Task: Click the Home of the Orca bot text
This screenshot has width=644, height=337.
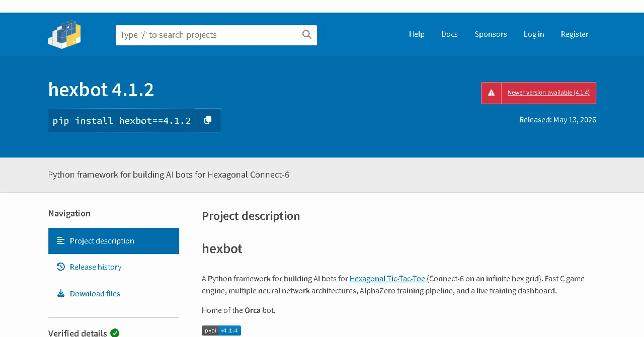Action: 238,310
